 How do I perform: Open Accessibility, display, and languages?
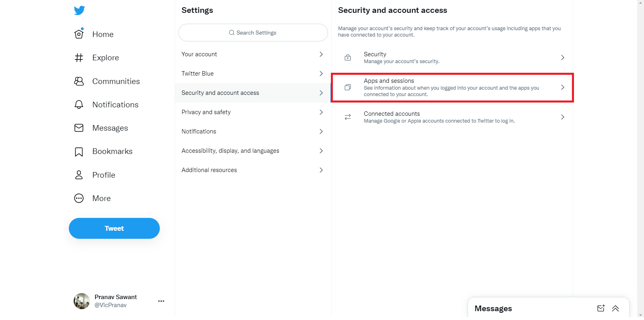(x=253, y=151)
